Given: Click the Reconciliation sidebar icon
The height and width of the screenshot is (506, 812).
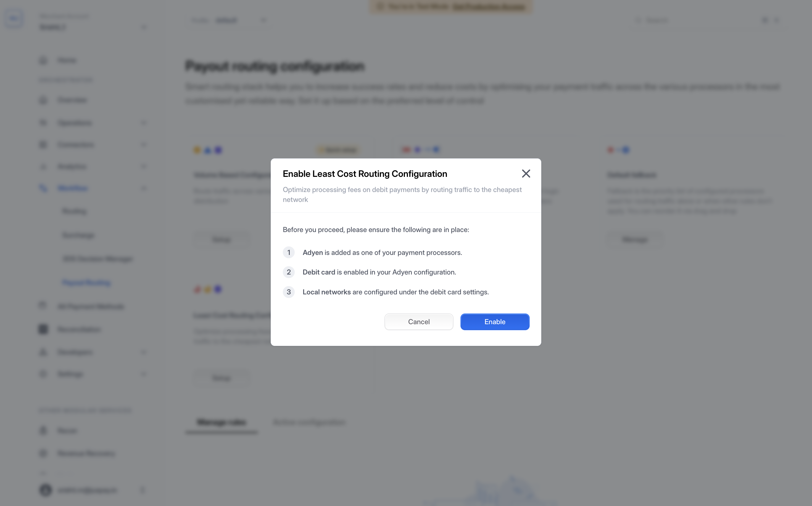Looking at the screenshot, I should click(x=43, y=329).
